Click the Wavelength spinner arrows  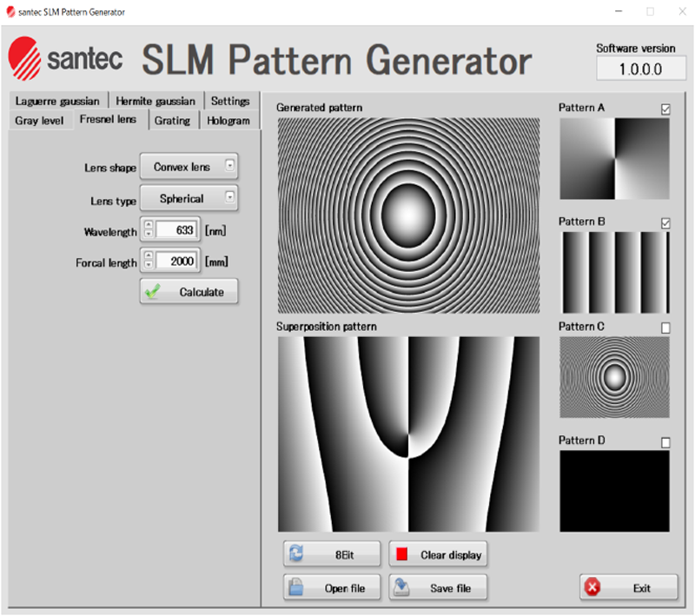tap(149, 231)
